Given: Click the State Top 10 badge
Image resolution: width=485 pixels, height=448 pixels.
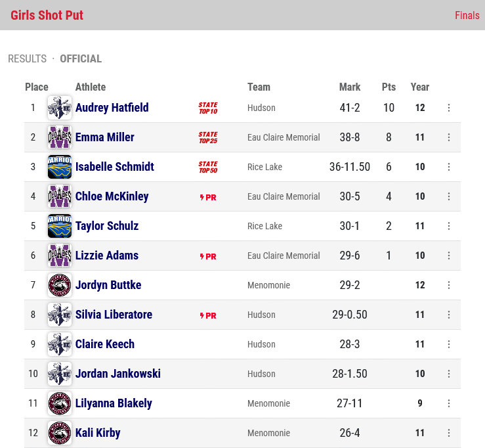Looking at the screenshot, I should [208, 108].
